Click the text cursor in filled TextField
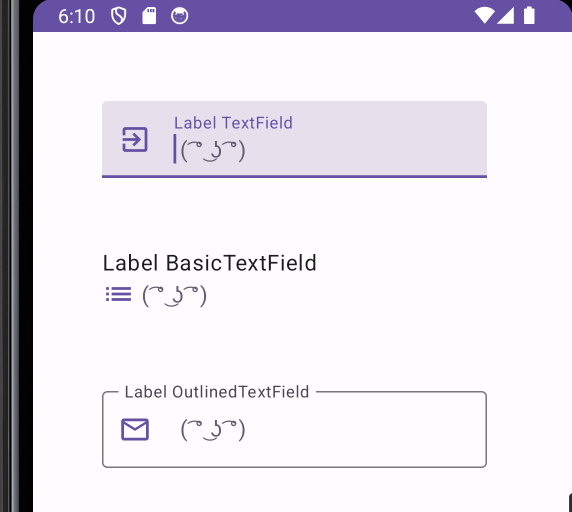The height and width of the screenshot is (512, 572). click(175, 149)
